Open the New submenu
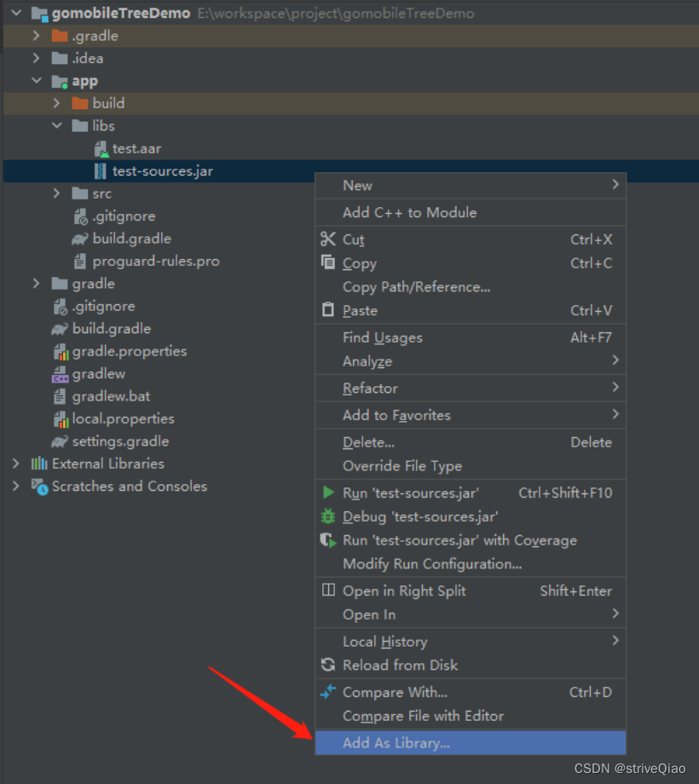 pos(470,186)
